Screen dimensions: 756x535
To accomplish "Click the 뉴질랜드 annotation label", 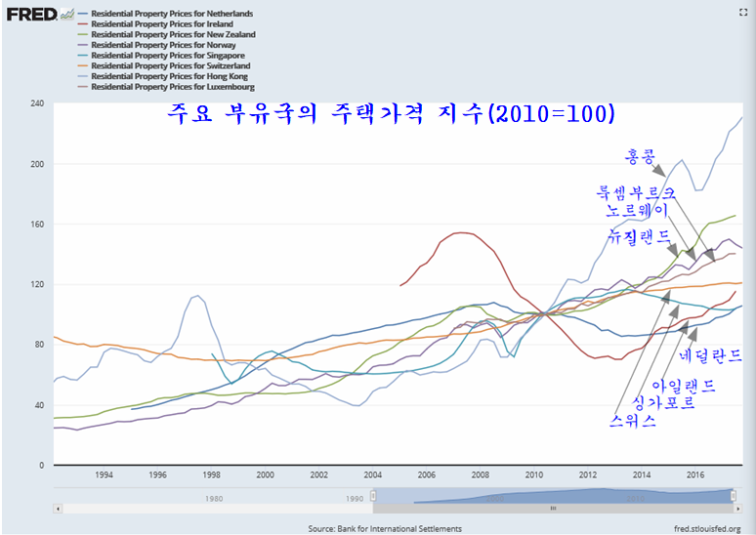I will click(640, 236).
